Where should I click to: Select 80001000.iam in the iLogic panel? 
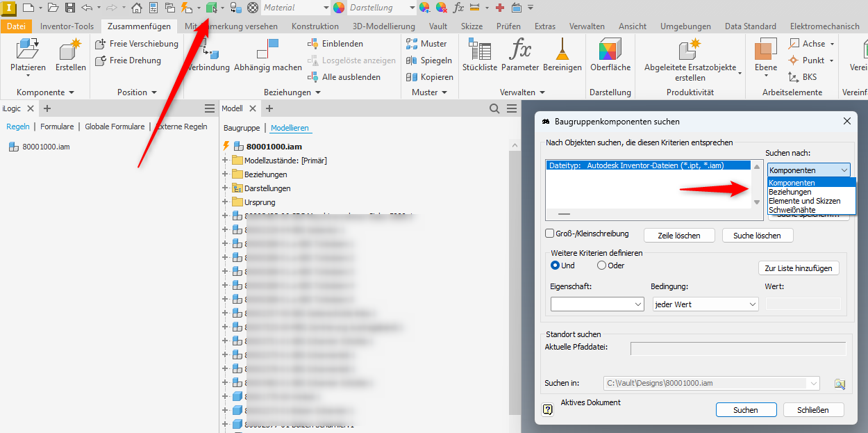coord(40,147)
